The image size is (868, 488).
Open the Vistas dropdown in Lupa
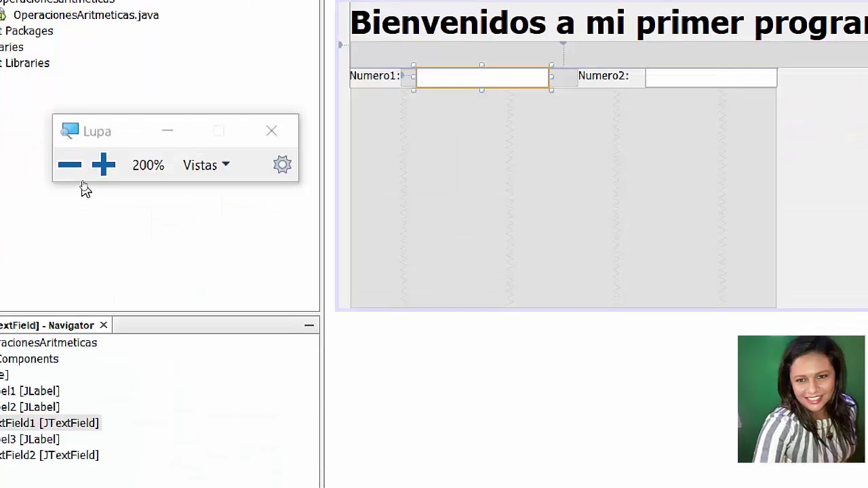pos(206,165)
